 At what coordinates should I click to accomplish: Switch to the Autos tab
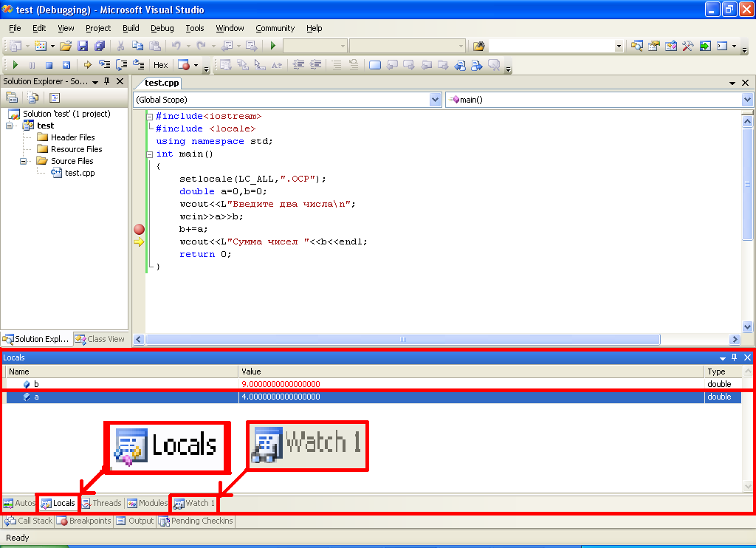click(19, 503)
